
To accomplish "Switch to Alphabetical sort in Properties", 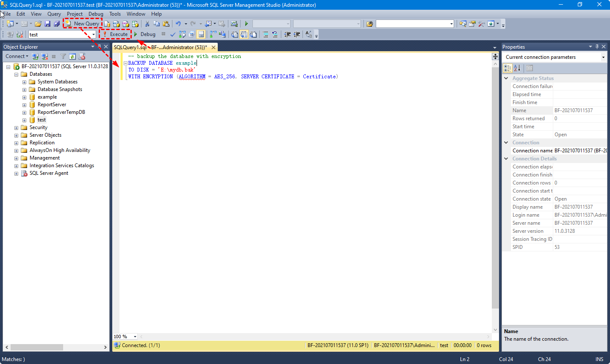I will 517,68.
